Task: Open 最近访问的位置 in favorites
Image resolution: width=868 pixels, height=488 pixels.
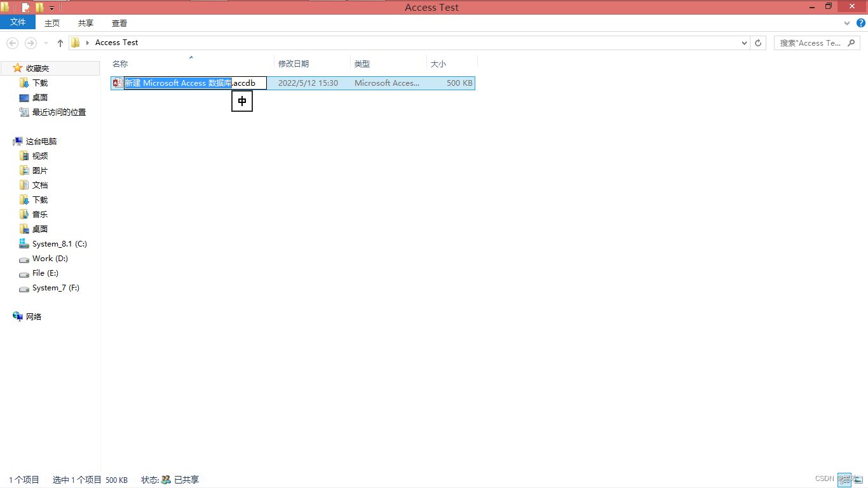Action: tap(59, 112)
